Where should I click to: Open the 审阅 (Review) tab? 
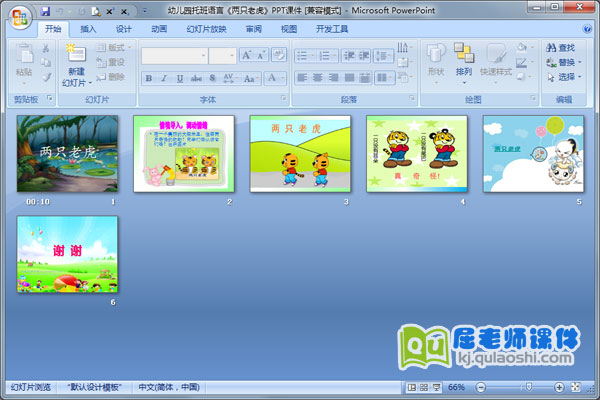point(253,29)
